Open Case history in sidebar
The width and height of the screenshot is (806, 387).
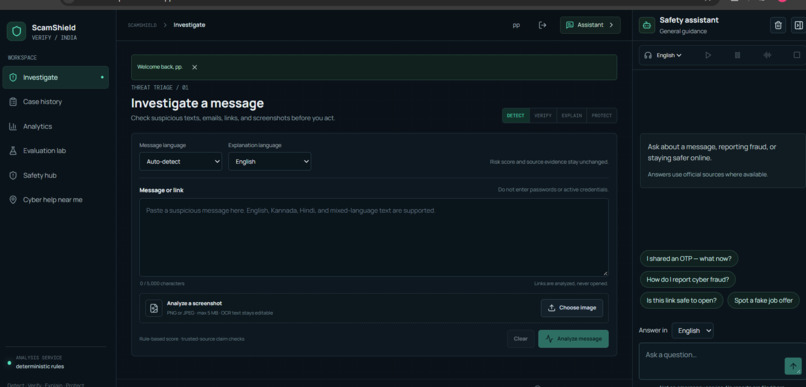click(x=56, y=102)
